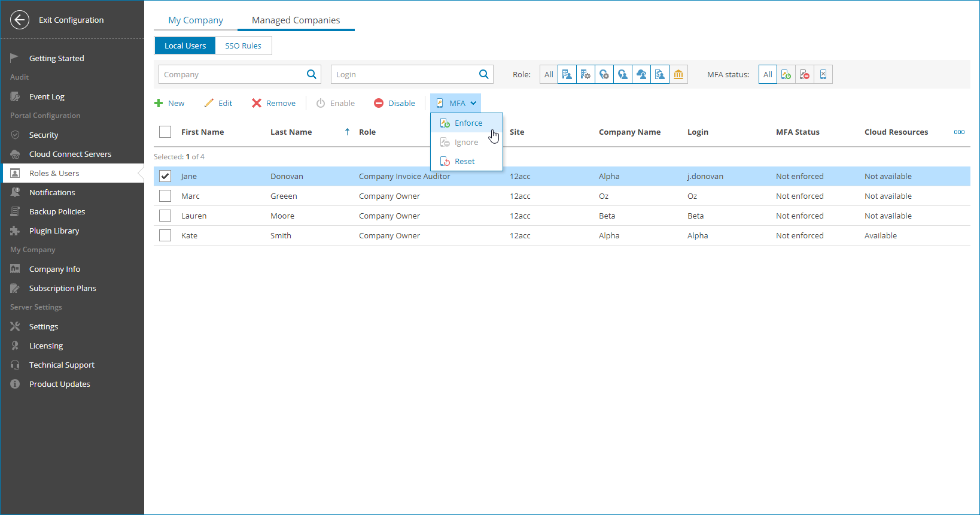This screenshot has width=980, height=515.
Task: Click the Login search magnifier icon
Action: 484,74
